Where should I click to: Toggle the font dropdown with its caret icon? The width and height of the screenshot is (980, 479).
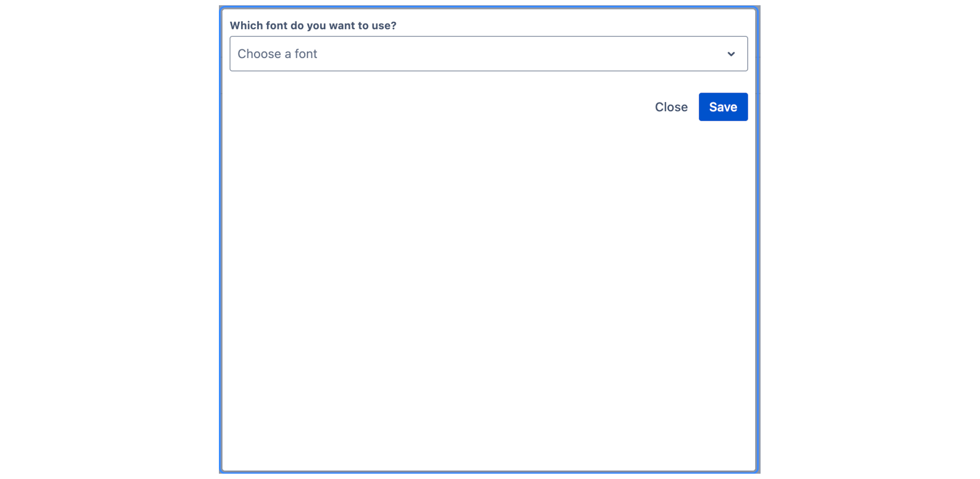click(x=731, y=54)
